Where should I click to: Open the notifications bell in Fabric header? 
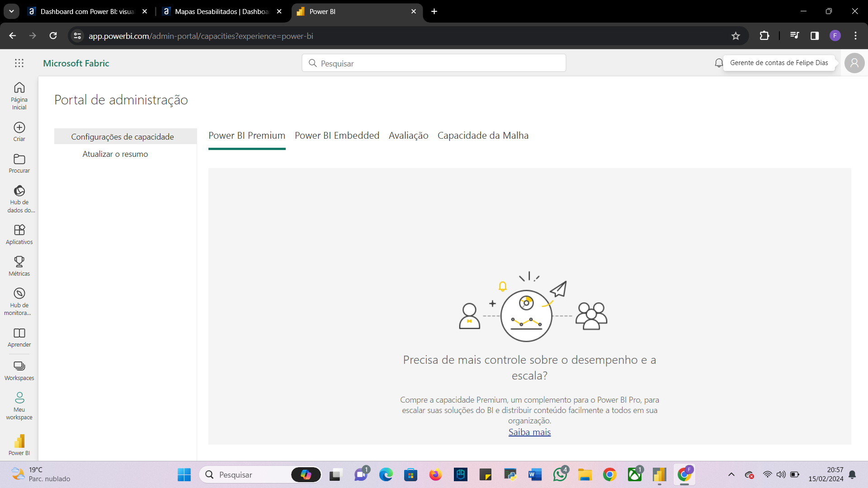click(x=719, y=63)
